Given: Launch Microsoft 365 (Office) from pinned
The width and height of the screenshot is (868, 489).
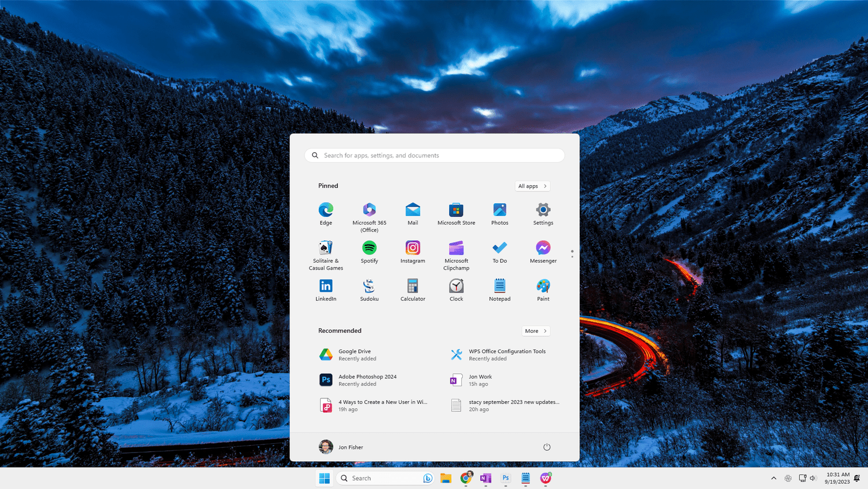Looking at the screenshot, I should point(369,218).
